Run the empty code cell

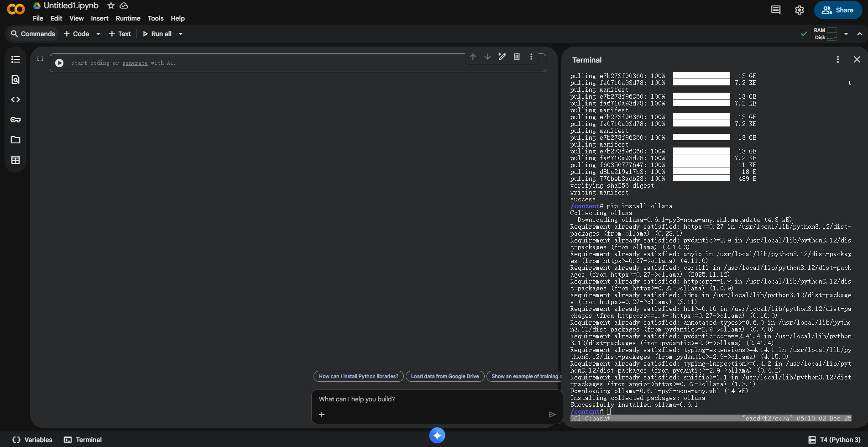pyautogui.click(x=59, y=63)
